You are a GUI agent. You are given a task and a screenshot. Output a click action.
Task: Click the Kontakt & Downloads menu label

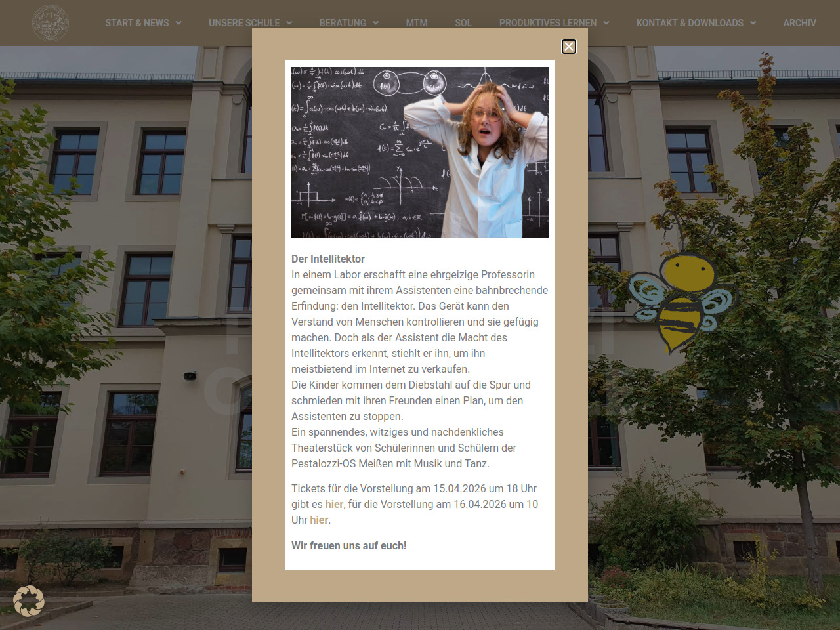click(x=690, y=23)
